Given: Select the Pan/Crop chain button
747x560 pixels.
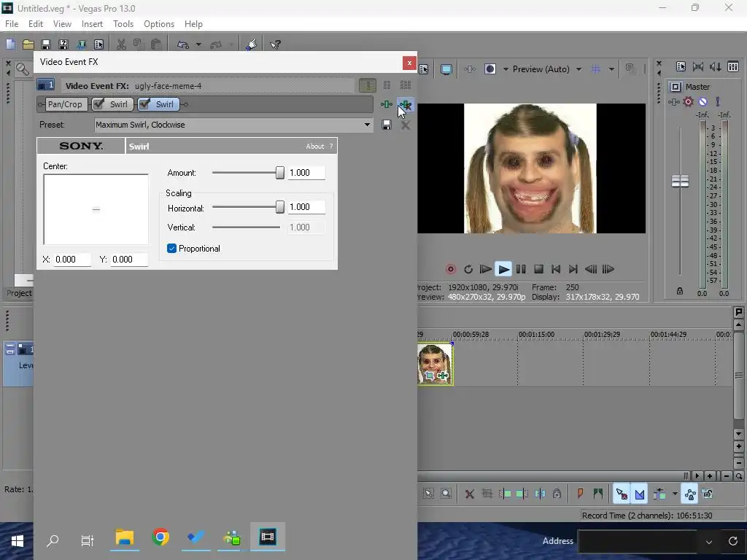Looking at the screenshot, I should click(x=65, y=104).
